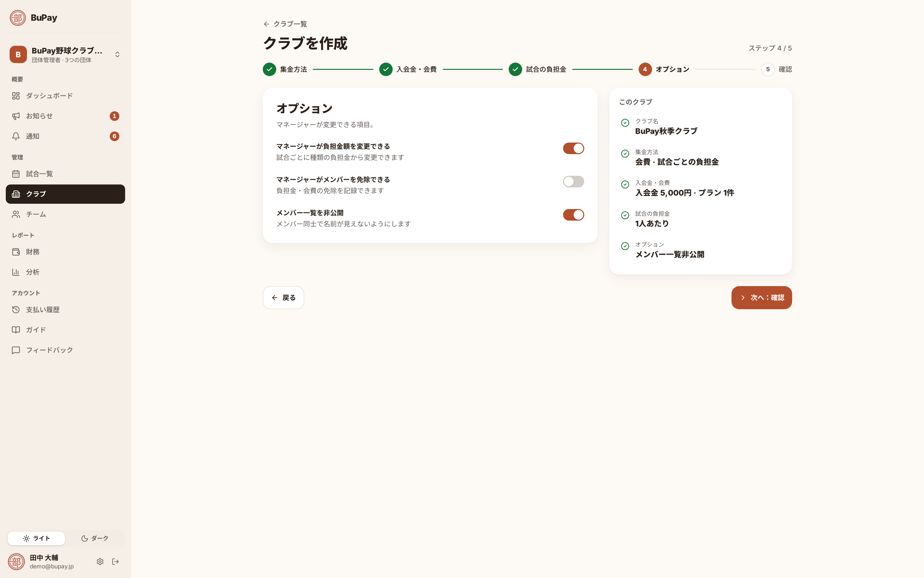Open 分析 bar chart icon
Screen dimensions: 924x578
point(16,272)
